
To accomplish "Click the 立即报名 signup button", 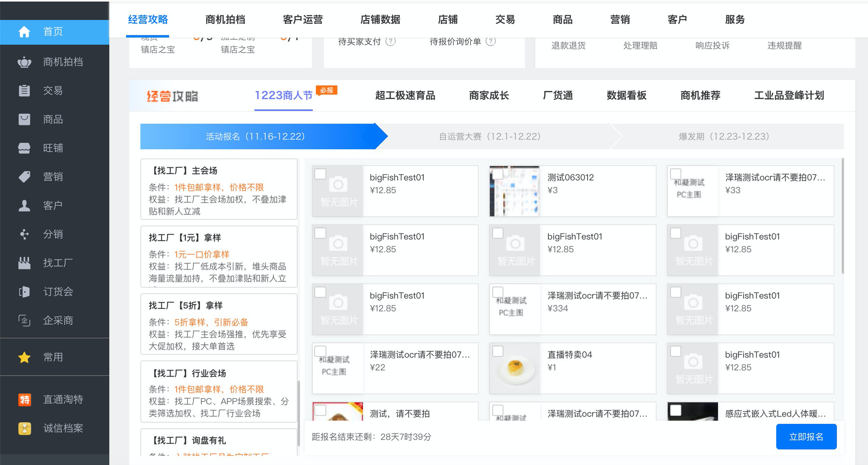I will click(807, 436).
